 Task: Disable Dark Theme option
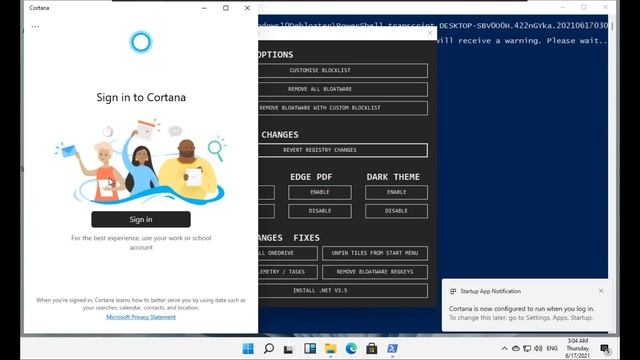click(x=396, y=211)
